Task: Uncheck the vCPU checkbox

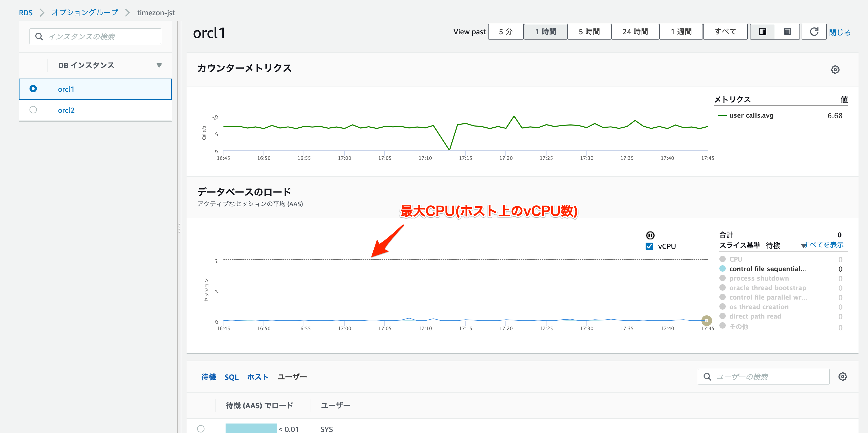Action: tap(649, 246)
